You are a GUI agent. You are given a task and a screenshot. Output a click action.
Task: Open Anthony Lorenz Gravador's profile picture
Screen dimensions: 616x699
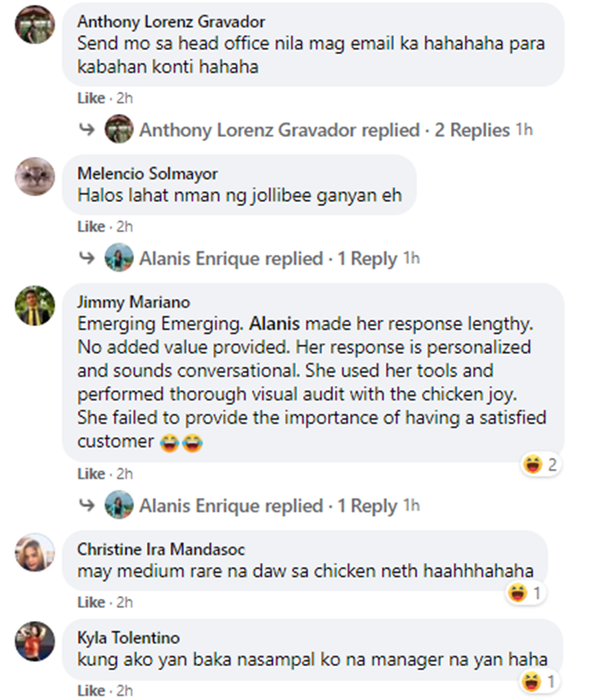[34, 24]
